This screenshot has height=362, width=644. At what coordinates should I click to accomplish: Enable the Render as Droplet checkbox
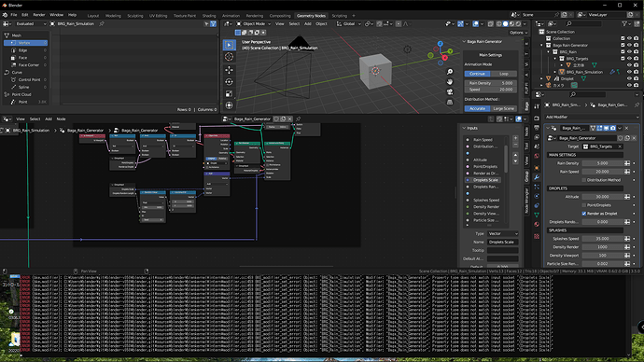[584, 214]
